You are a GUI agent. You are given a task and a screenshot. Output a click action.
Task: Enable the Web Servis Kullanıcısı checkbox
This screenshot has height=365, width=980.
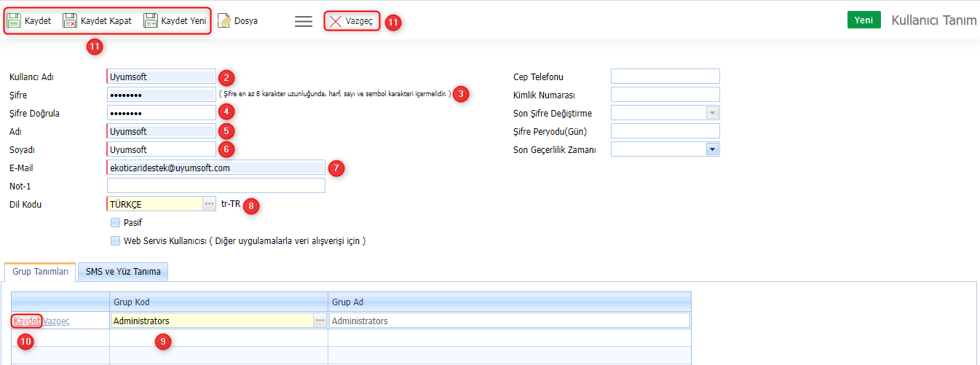(115, 240)
